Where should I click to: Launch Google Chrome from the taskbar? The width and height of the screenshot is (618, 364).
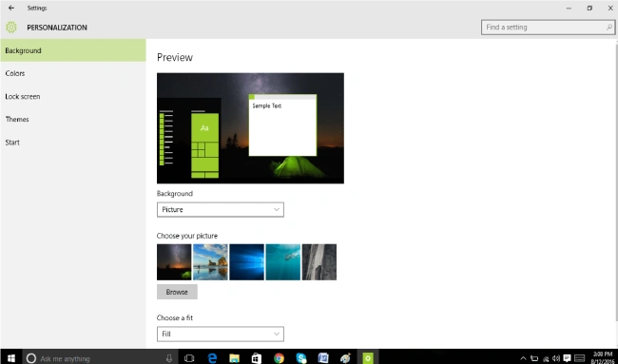(279, 358)
